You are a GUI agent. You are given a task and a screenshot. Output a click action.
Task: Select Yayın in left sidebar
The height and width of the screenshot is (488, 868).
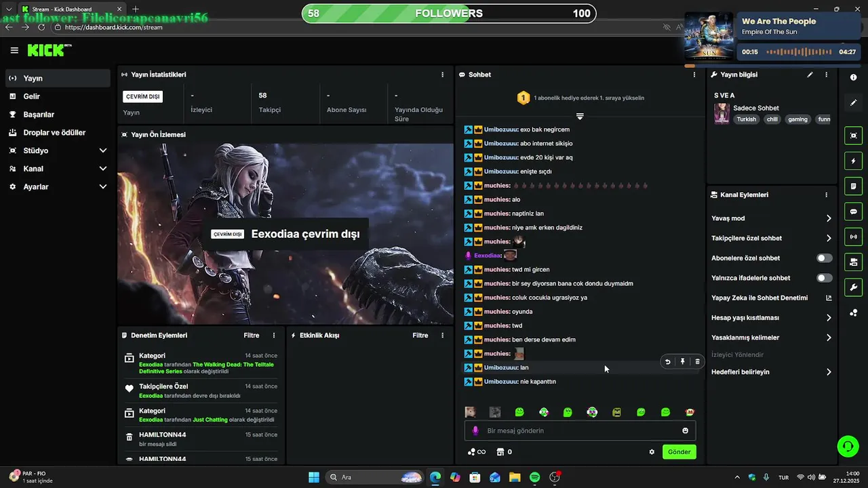tap(57, 78)
